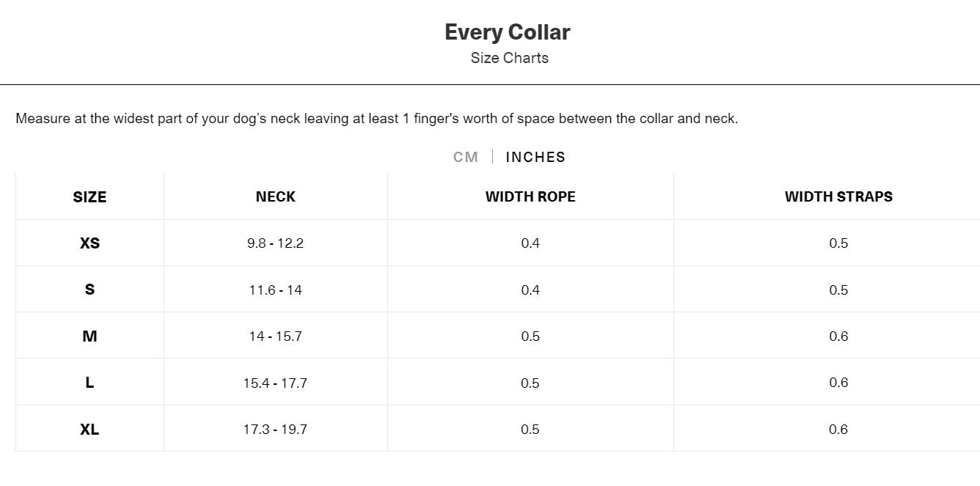Select the XL size row label
Image resolution: width=980 pixels, height=486 pixels.
tap(89, 429)
